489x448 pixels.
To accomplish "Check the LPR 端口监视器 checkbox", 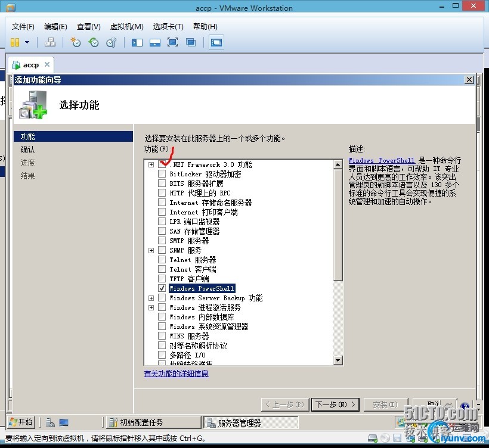I will point(162,221).
